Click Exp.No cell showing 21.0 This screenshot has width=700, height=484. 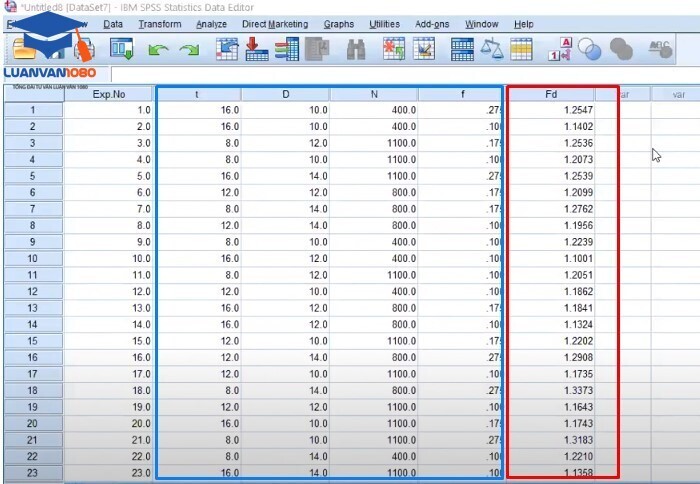[108, 440]
